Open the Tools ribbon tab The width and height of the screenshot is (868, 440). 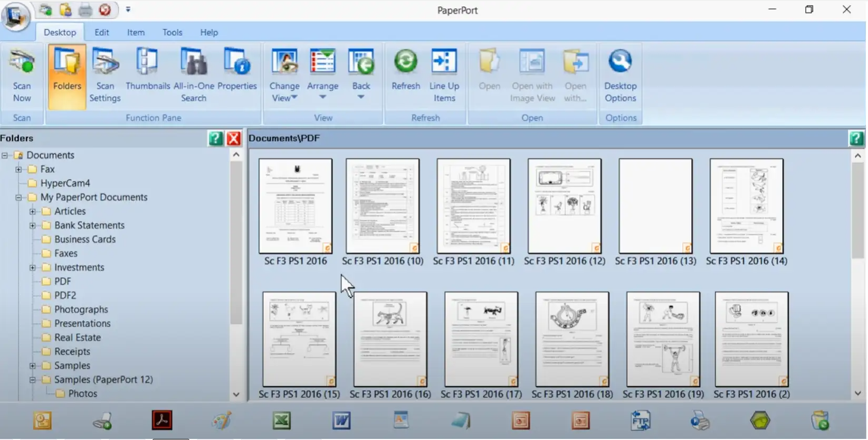coord(172,32)
